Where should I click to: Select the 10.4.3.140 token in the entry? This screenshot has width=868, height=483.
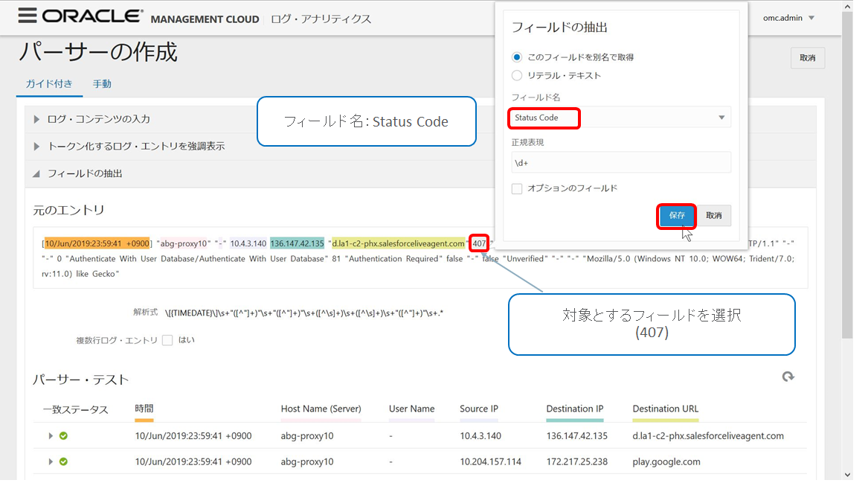[248, 243]
